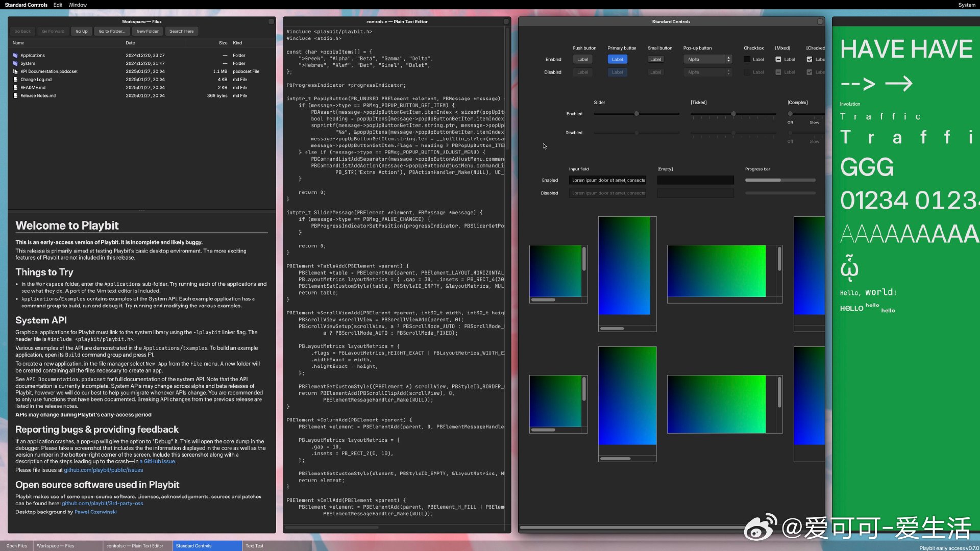
Task: Sort files by the Size column header
Action: tap(223, 43)
